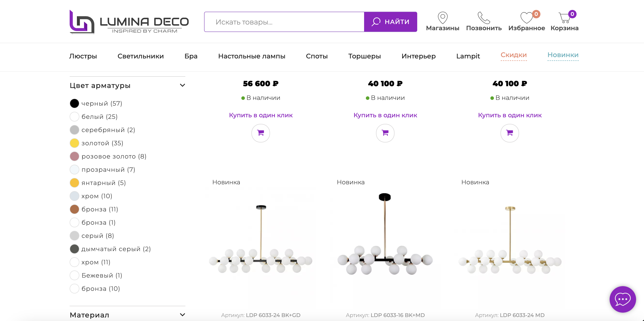Expand the Материал filter section
This screenshot has height=321, width=644.
(182, 315)
